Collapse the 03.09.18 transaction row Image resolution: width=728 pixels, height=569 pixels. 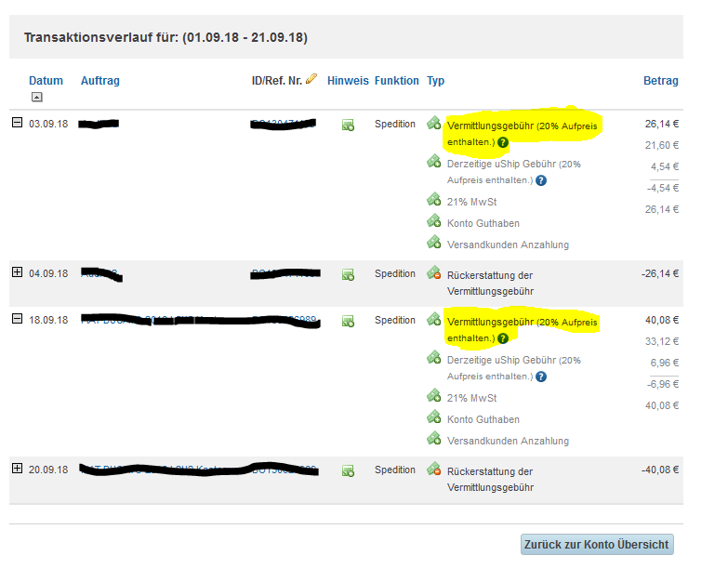17,123
